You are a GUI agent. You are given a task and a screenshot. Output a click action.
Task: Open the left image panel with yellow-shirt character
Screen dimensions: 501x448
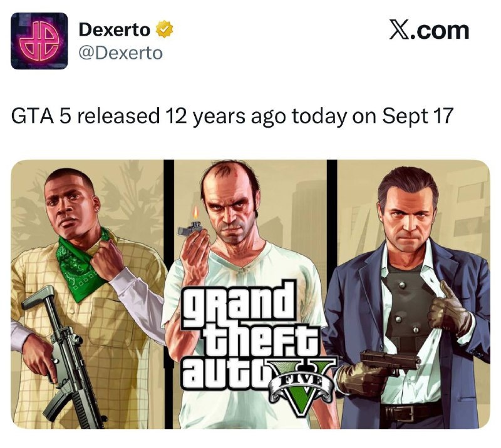pos(87,294)
